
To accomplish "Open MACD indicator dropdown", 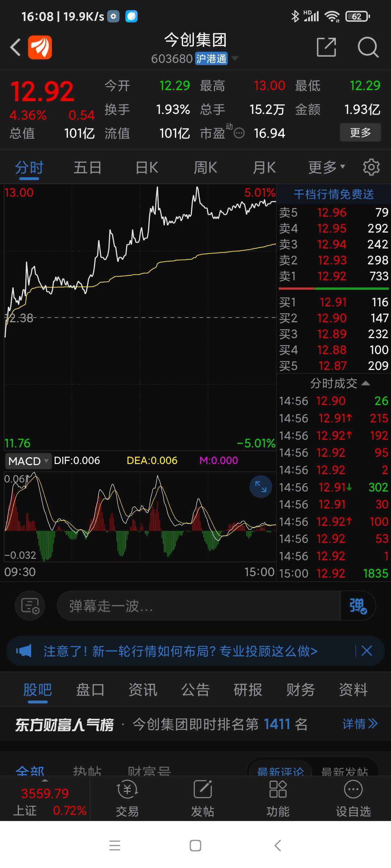I will (x=28, y=461).
